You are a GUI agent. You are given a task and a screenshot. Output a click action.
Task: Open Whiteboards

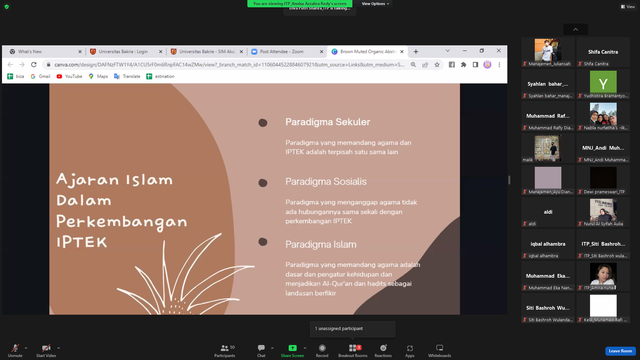click(x=440, y=350)
